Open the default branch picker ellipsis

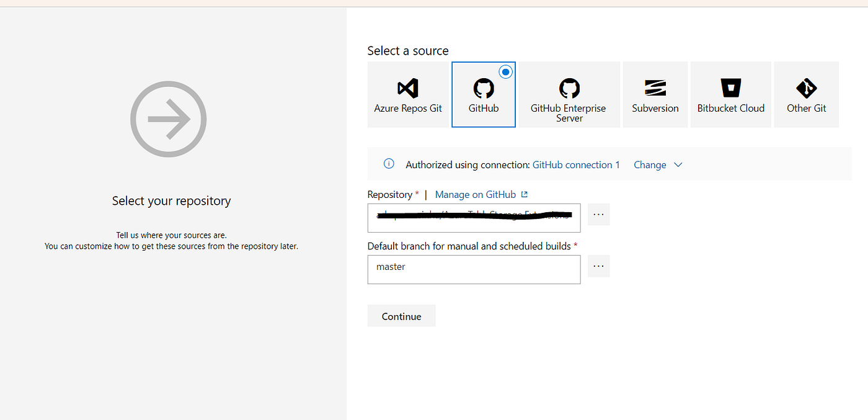(x=598, y=266)
